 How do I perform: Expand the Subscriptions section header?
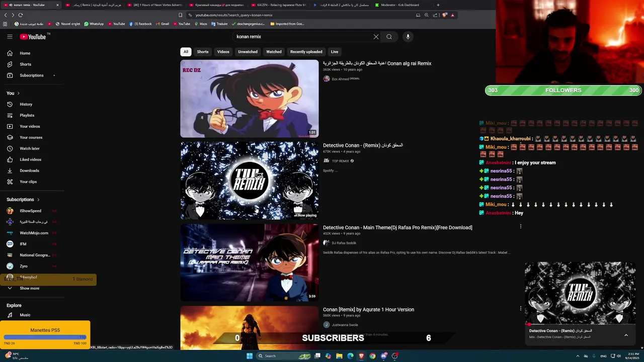point(23,200)
